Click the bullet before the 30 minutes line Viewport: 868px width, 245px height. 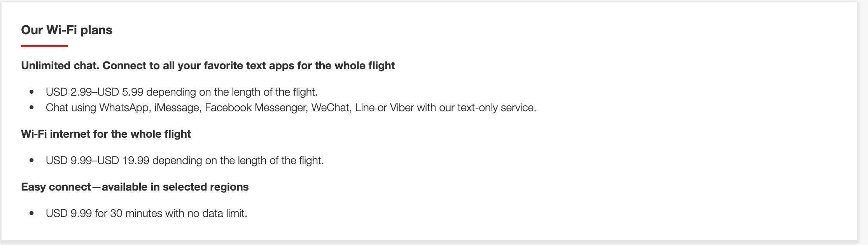click(32, 213)
